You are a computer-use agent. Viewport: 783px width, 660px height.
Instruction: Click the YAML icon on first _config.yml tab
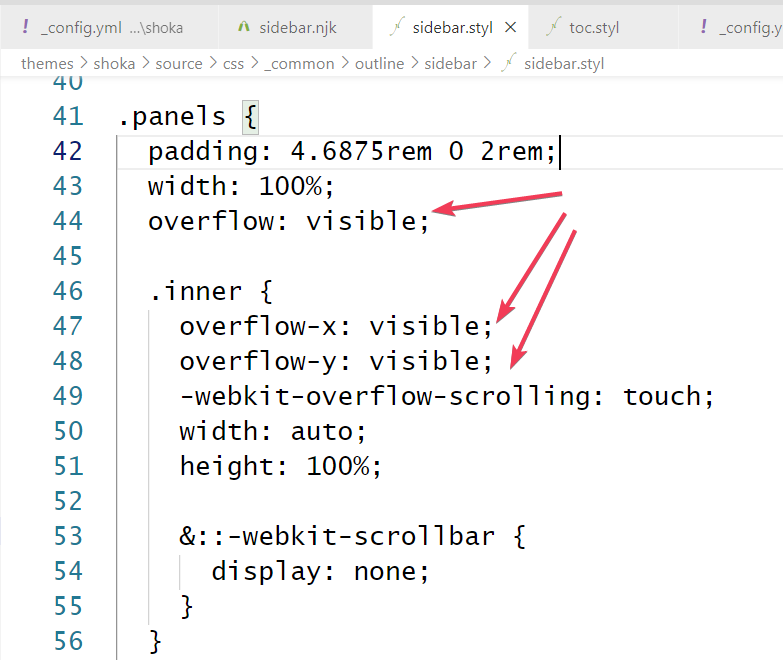pyautogui.click(x=25, y=27)
